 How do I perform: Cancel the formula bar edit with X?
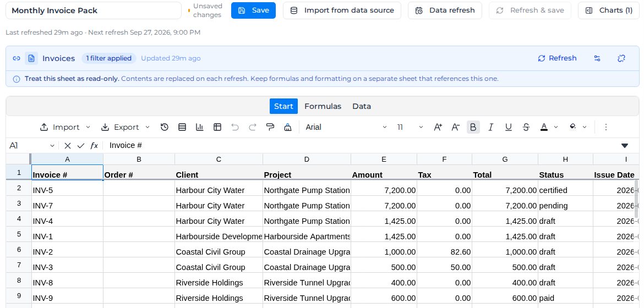(68, 145)
